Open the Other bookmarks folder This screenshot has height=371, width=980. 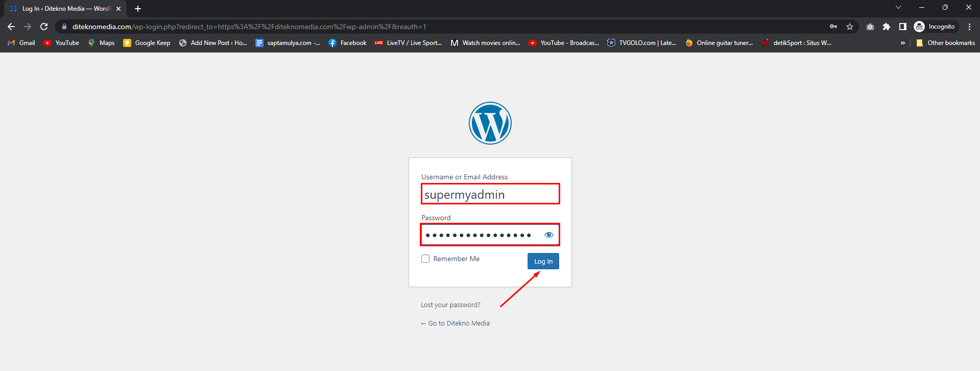coord(946,43)
